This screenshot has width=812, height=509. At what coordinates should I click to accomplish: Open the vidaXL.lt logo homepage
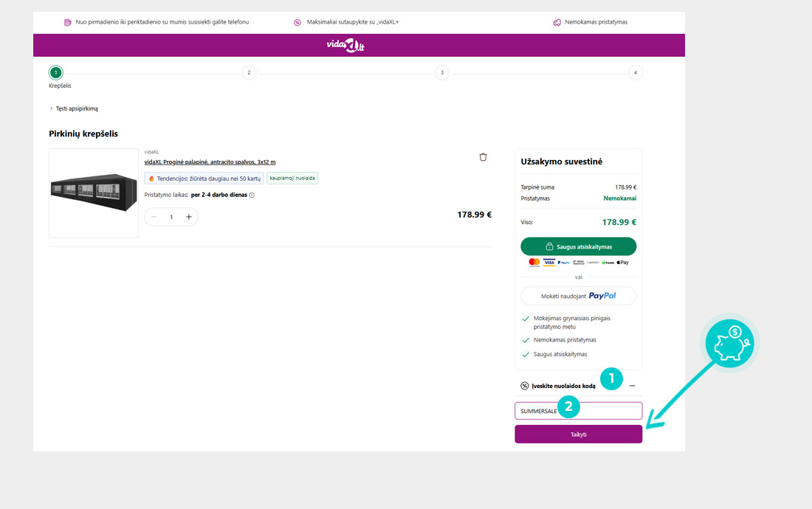[x=345, y=46]
